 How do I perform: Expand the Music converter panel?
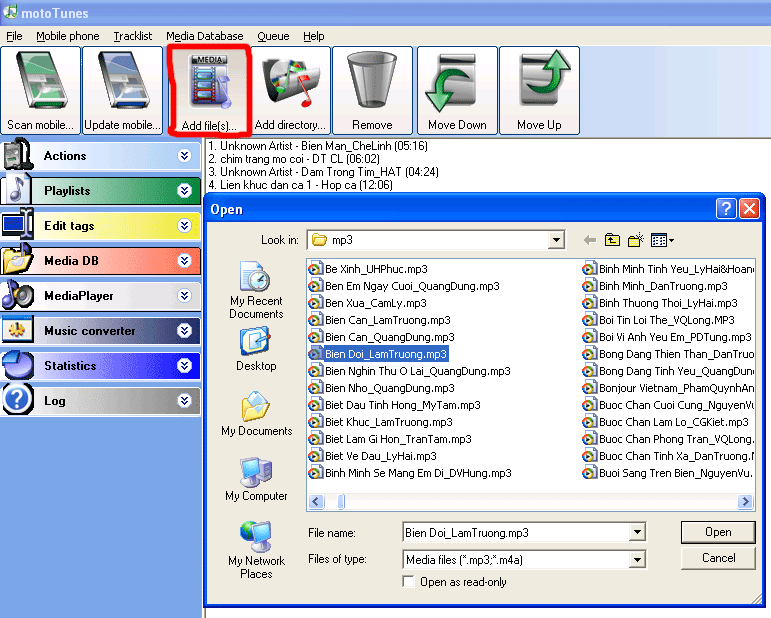[184, 331]
